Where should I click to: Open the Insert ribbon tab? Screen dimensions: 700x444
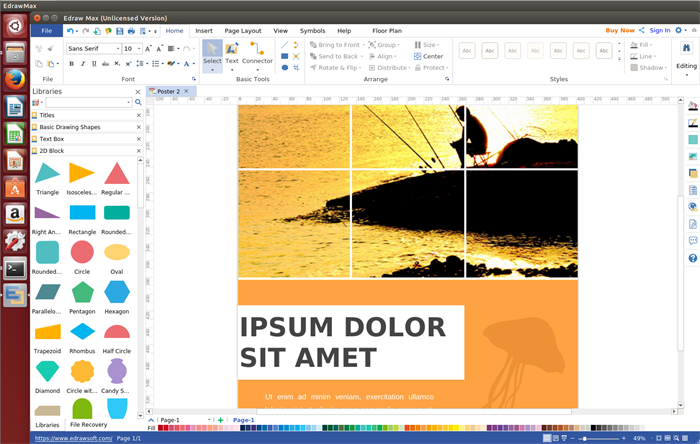coord(204,31)
